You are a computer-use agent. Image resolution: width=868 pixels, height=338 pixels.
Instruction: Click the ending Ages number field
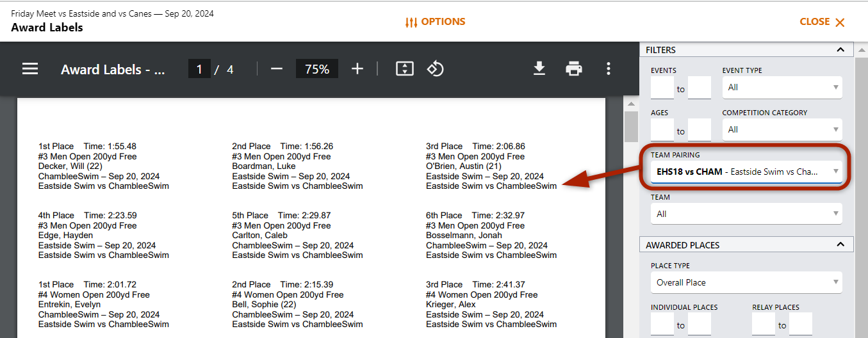click(x=700, y=131)
